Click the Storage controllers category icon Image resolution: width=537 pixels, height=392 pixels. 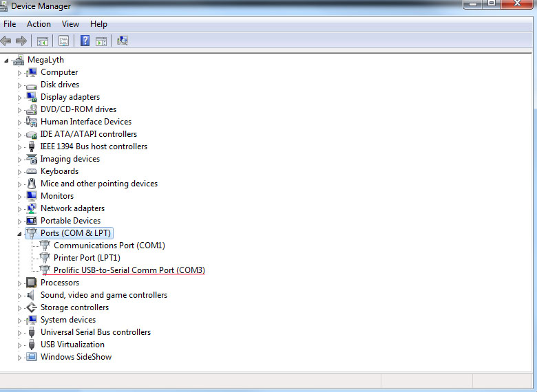32,307
